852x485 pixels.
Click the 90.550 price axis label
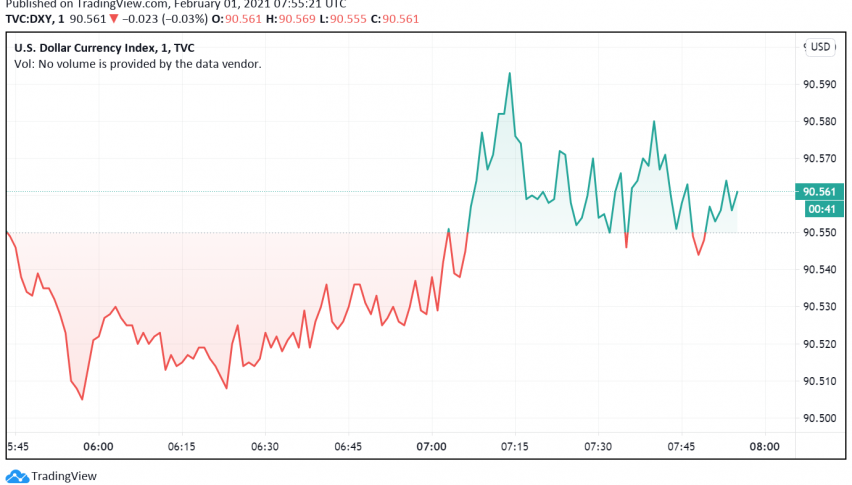click(819, 232)
